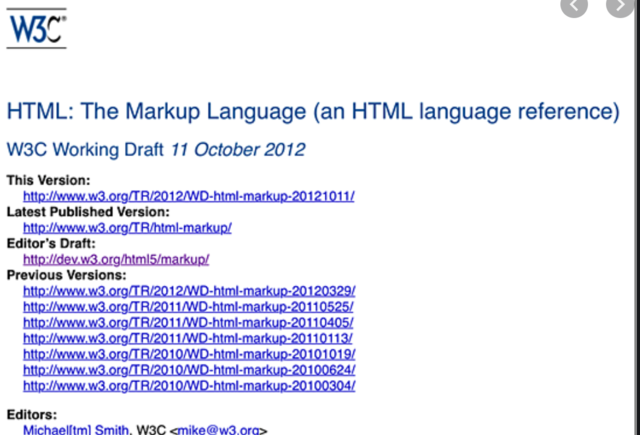The image size is (640, 435).
Task: Open previous version WD-html-markup-20100304 link
Action: (x=189, y=386)
